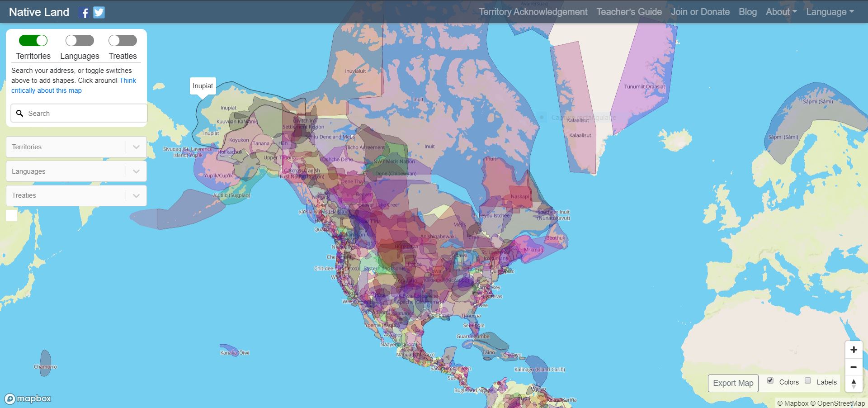Turn off the Territories switch
868x408 pixels.
[x=33, y=41]
